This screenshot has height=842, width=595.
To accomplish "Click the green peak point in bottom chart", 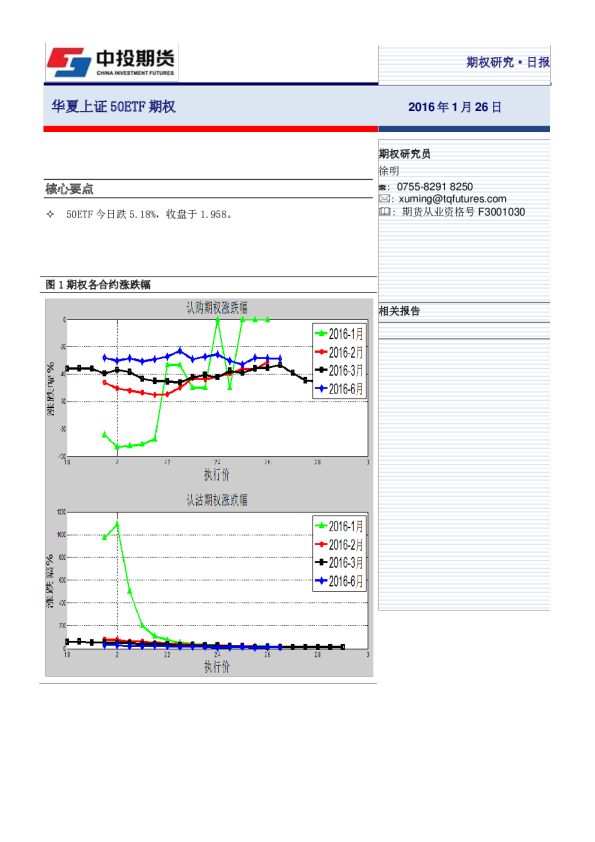I will (x=117, y=524).
